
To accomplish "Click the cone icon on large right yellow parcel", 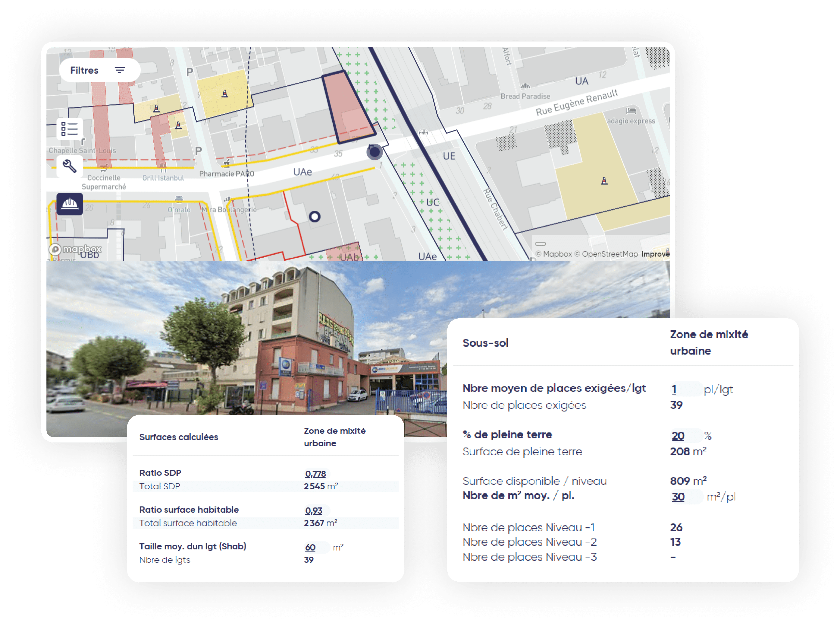I will point(604,181).
